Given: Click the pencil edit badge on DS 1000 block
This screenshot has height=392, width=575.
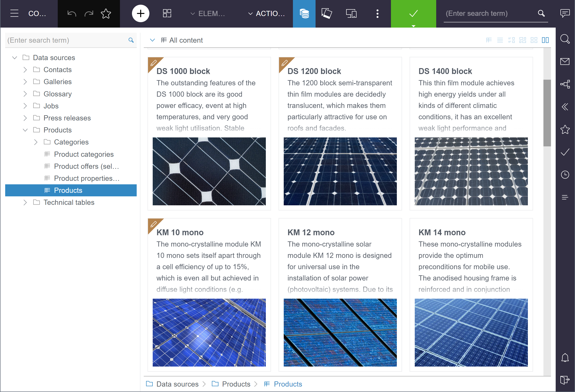Looking at the screenshot, I should (x=154, y=63).
